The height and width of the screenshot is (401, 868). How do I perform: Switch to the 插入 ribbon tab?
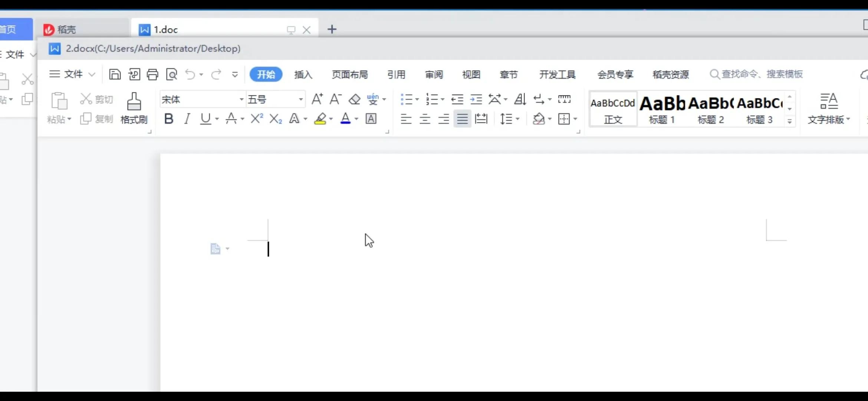coord(303,74)
